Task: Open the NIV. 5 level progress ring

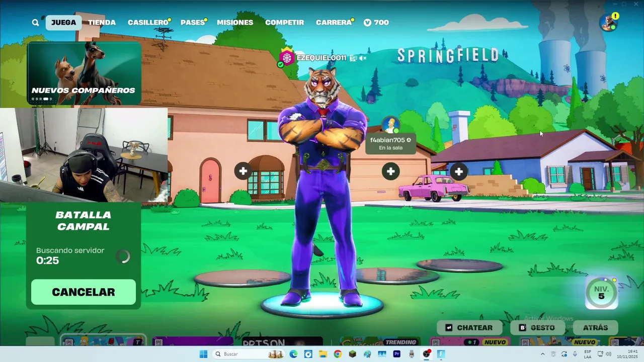Action: tap(601, 293)
